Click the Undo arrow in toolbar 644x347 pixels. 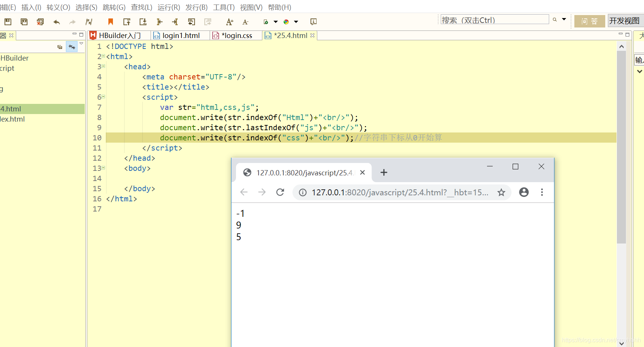tap(56, 22)
